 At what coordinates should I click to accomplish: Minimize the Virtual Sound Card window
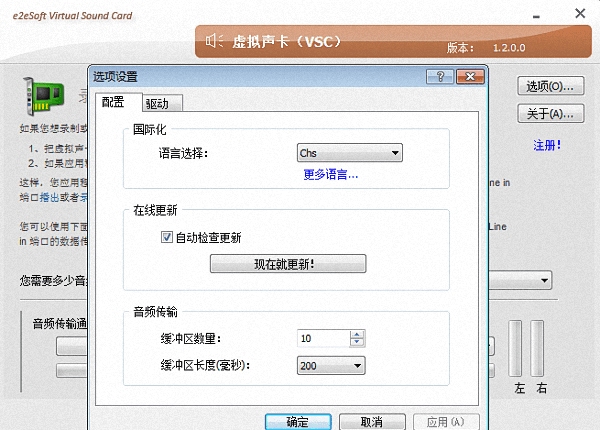point(536,16)
